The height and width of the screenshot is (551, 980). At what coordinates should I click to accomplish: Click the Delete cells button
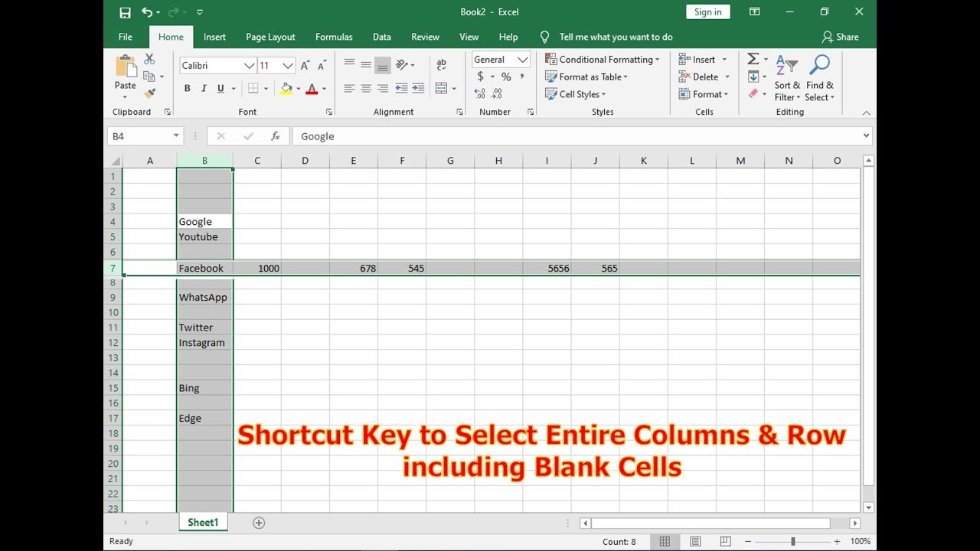[704, 77]
